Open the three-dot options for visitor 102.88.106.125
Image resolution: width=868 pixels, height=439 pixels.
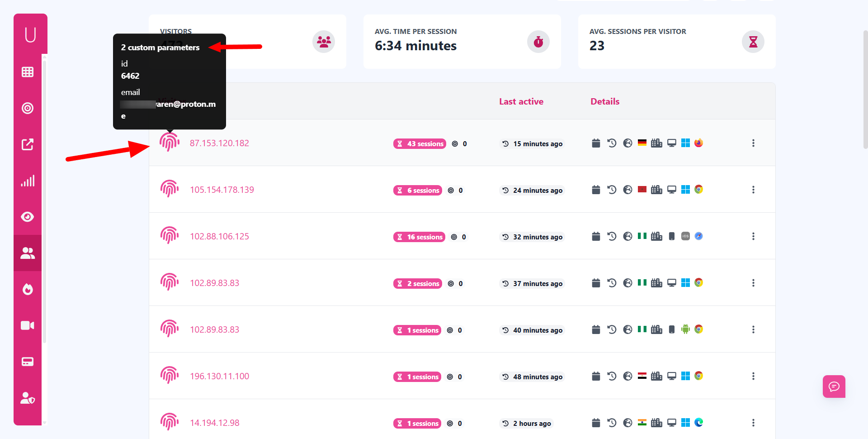tap(753, 236)
